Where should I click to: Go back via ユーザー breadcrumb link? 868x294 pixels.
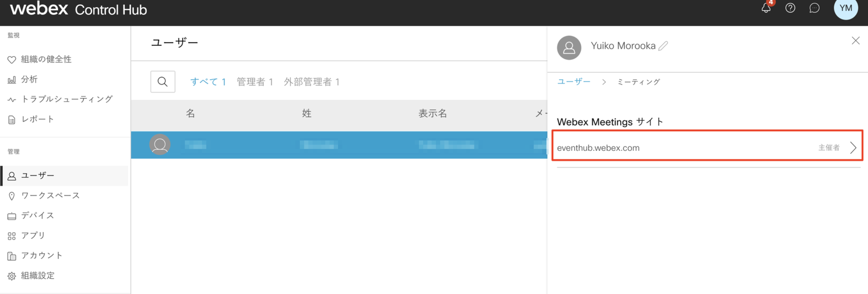tap(574, 81)
